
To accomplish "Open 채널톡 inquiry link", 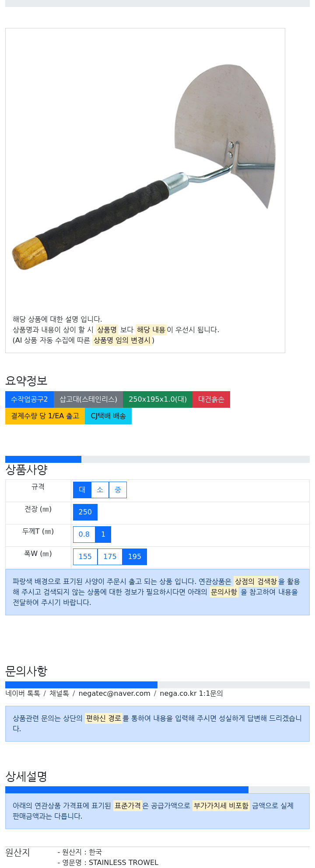I will pyautogui.click(x=59, y=694).
